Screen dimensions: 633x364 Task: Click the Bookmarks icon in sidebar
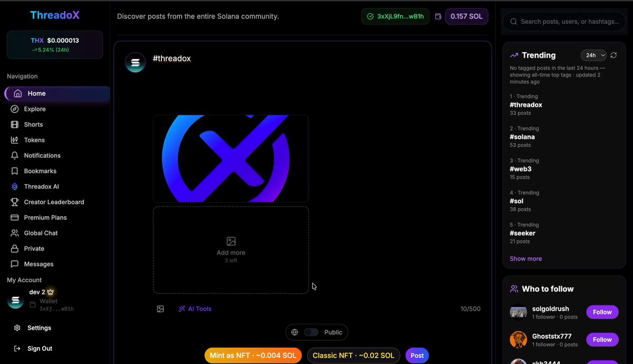[14, 171]
